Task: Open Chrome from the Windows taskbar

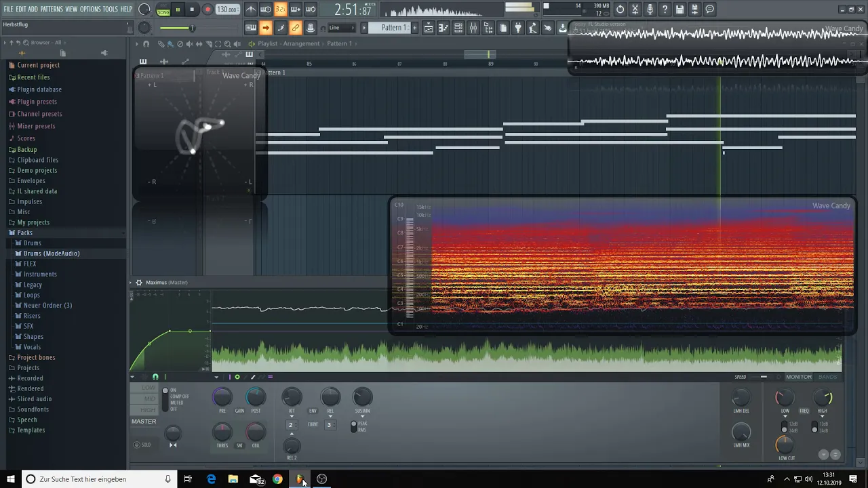Action: pyautogui.click(x=277, y=479)
